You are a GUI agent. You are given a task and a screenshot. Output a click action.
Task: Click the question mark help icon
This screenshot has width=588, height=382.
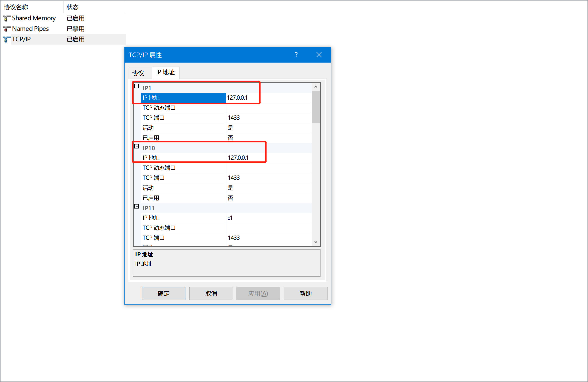[x=296, y=55]
